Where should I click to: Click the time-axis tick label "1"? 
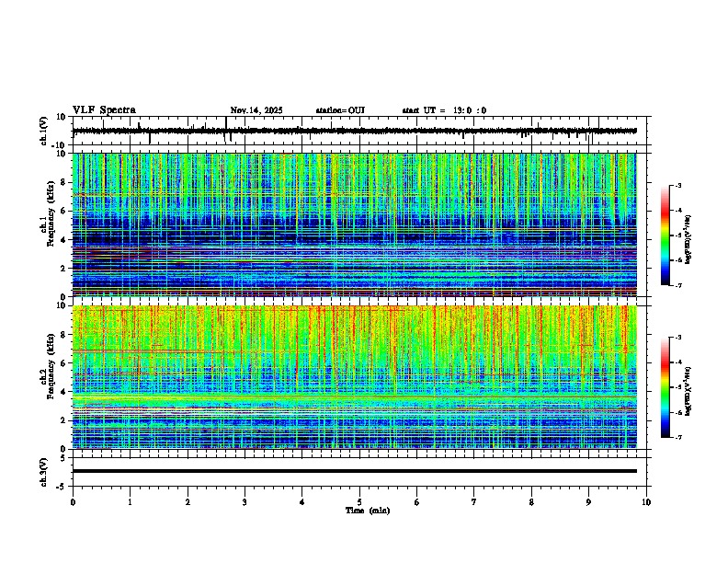(130, 502)
